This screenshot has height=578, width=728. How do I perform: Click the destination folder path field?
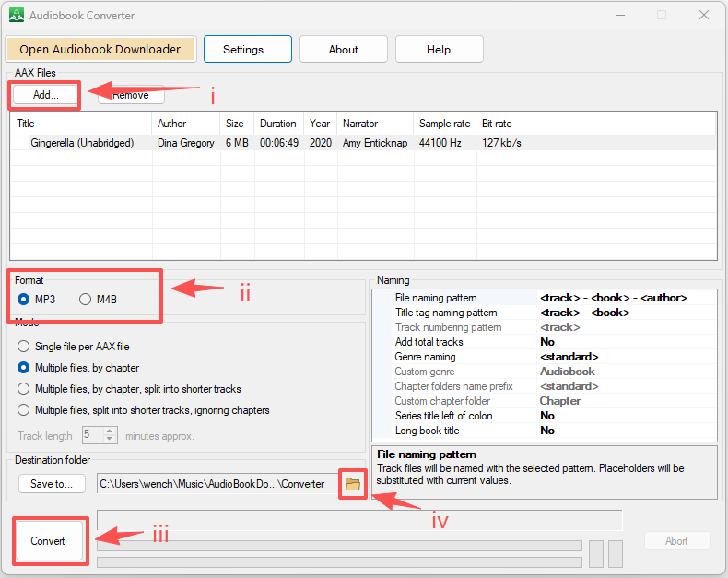pos(217,483)
